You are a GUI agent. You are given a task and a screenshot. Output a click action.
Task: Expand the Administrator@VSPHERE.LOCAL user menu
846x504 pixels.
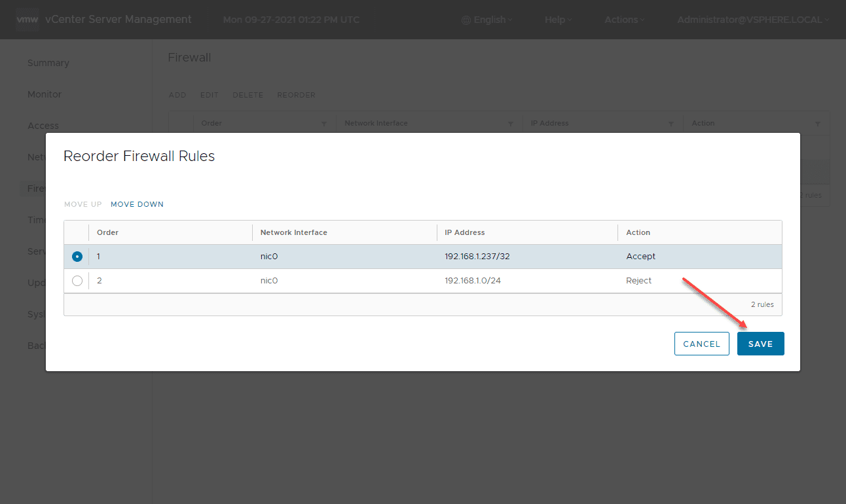click(752, 20)
